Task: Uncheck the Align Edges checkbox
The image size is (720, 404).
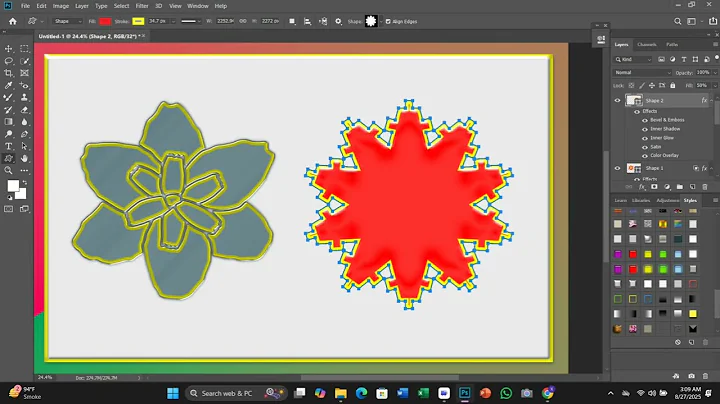Action: point(388,22)
